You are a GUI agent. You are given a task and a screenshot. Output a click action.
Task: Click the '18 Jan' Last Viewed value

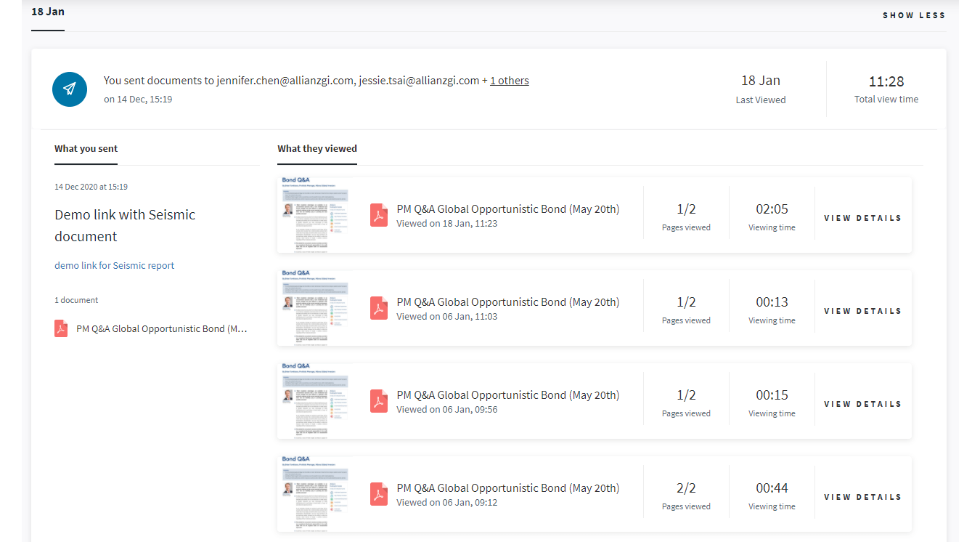pyautogui.click(x=761, y=81)
